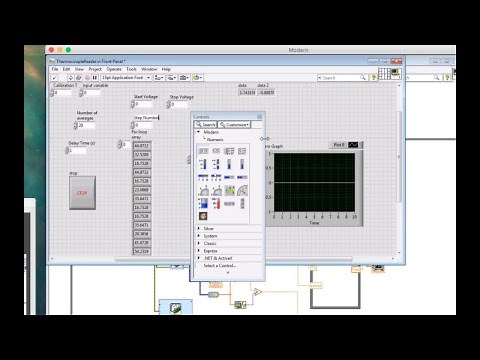Select Vertical Fill Slide palette icon
Image resolution: width=480 pixels, height=360 pixels.
coord(203,164)
